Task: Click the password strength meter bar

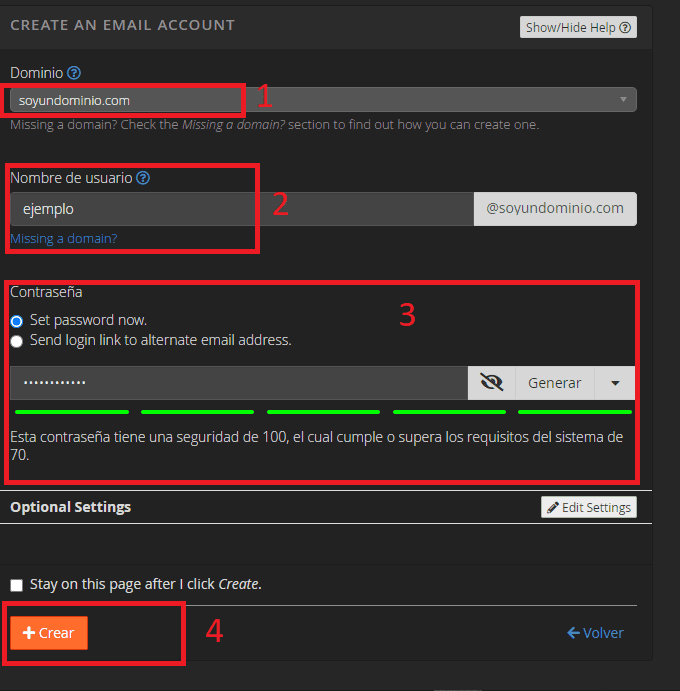Action: 323,412
